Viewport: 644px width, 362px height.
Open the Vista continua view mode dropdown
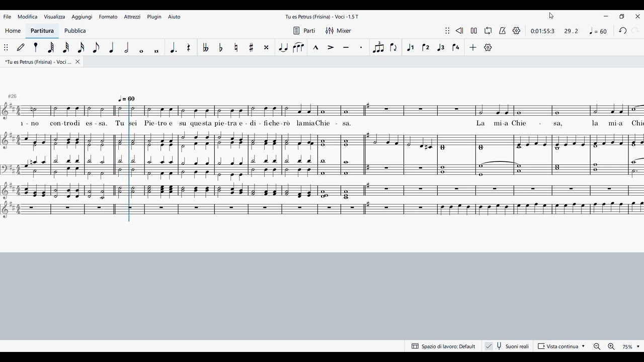pos(561,346)
